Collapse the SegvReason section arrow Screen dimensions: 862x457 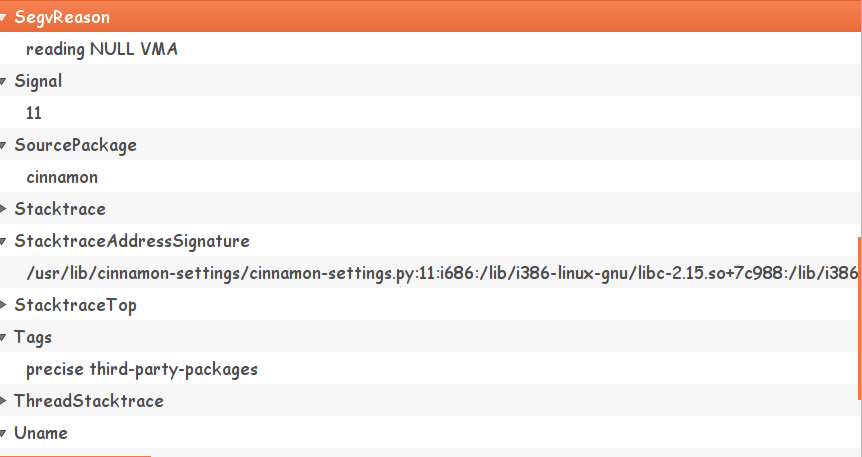(4, 18)
